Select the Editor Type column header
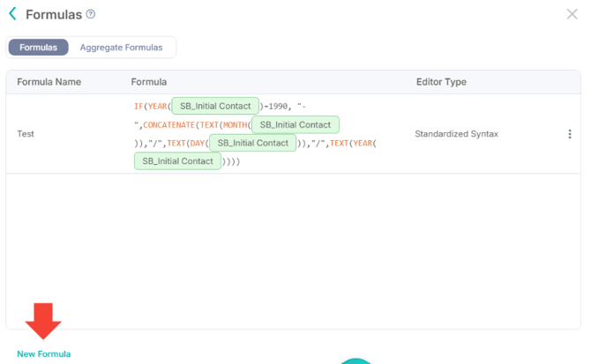Screen dimensions: 591x364 pos(441,82)
